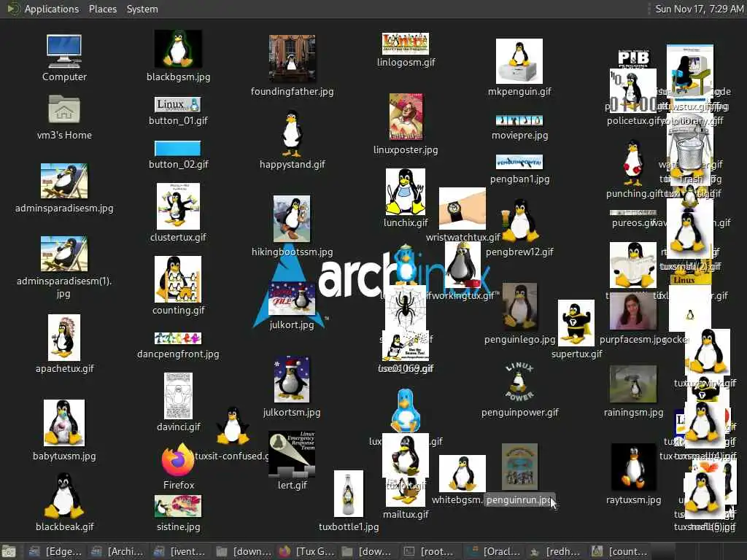Switch to the [count... taskbar window
This screenshot has width=747, height=560.
click(619, 551)
